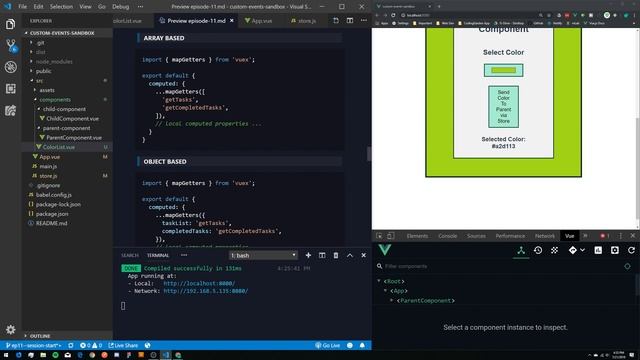Click the split editor icon
The height and width of the screenshot is (360, 640).
pos(350,20)
